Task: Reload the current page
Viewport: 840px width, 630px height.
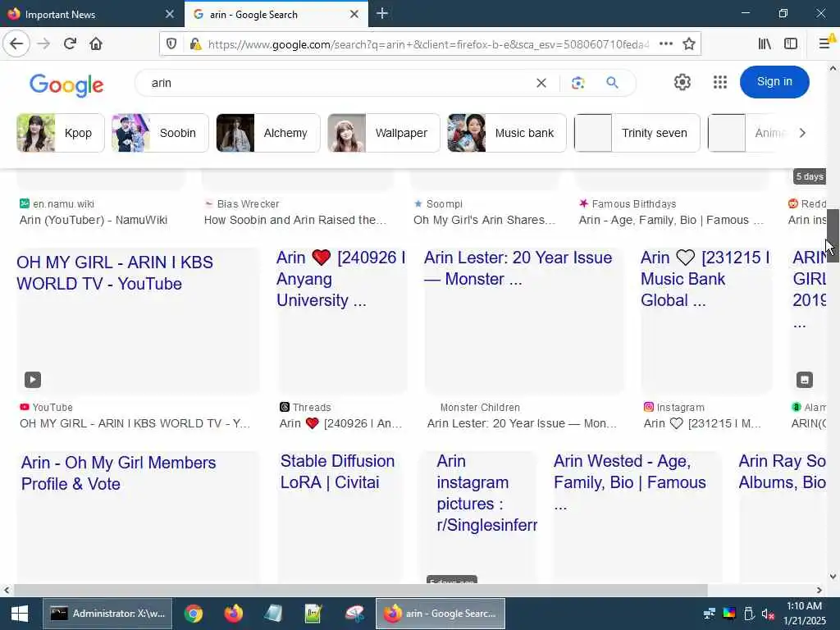Action: (x=70, y=43)
